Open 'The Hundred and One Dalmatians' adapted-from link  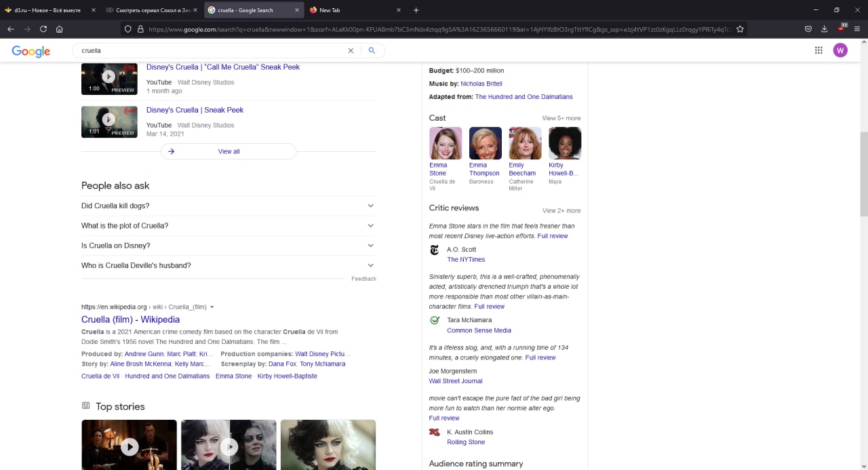(524, 97)
